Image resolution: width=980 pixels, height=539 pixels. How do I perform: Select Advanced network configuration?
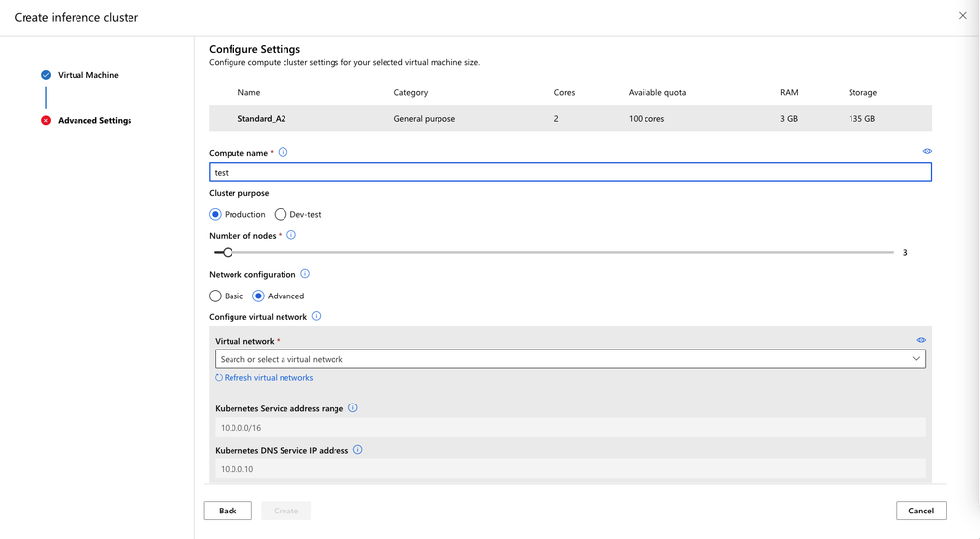pyautogui.click(x=258, y=296)
